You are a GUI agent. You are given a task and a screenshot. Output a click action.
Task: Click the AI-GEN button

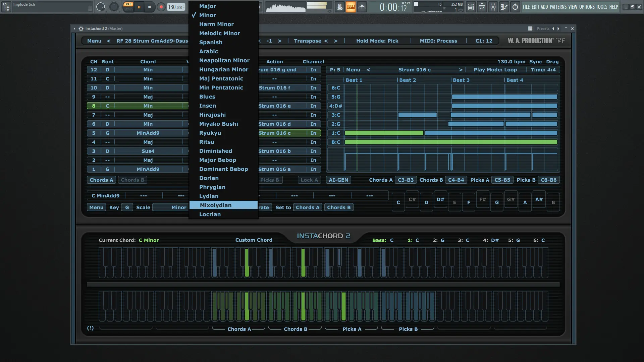(x=338, y=180)
